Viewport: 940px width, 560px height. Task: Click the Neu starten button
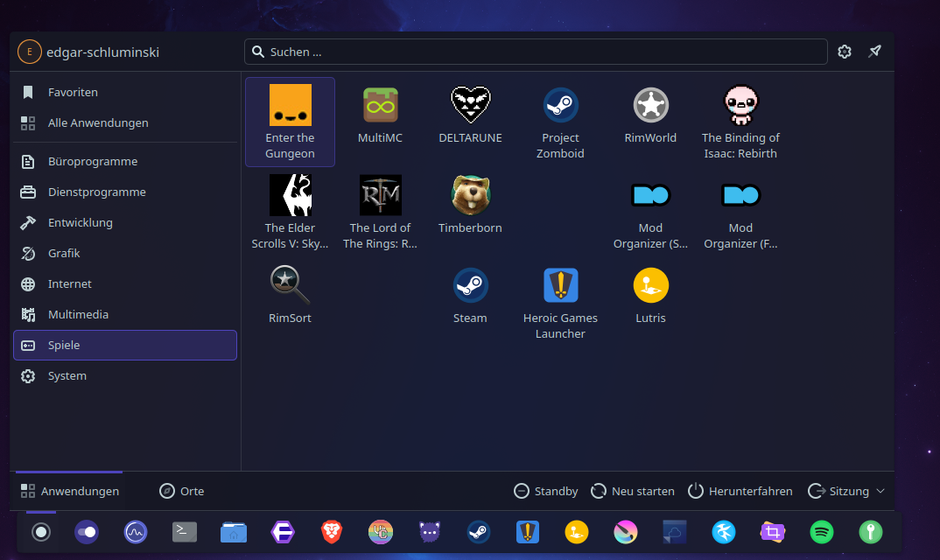tap(633, 491)
